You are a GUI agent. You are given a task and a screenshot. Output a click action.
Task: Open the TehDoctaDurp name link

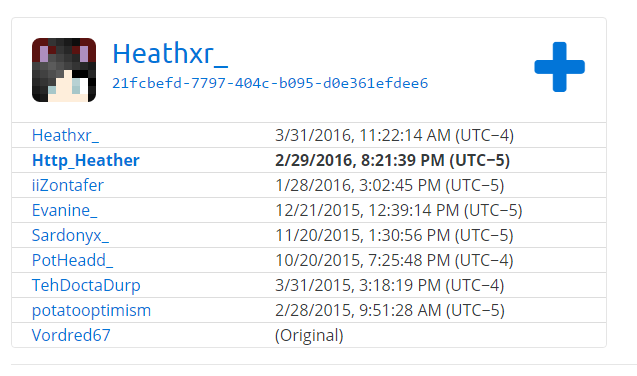(x=86, y=285)
